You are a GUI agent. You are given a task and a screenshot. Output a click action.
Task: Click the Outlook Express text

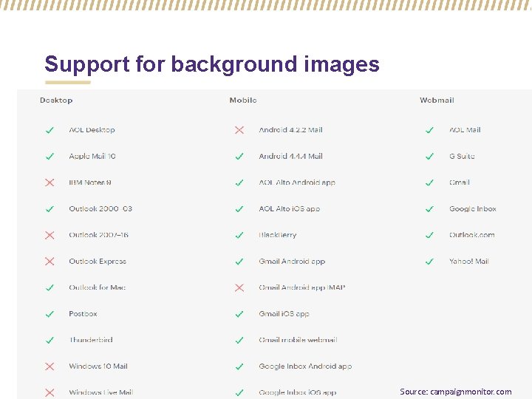click(98, 262)
